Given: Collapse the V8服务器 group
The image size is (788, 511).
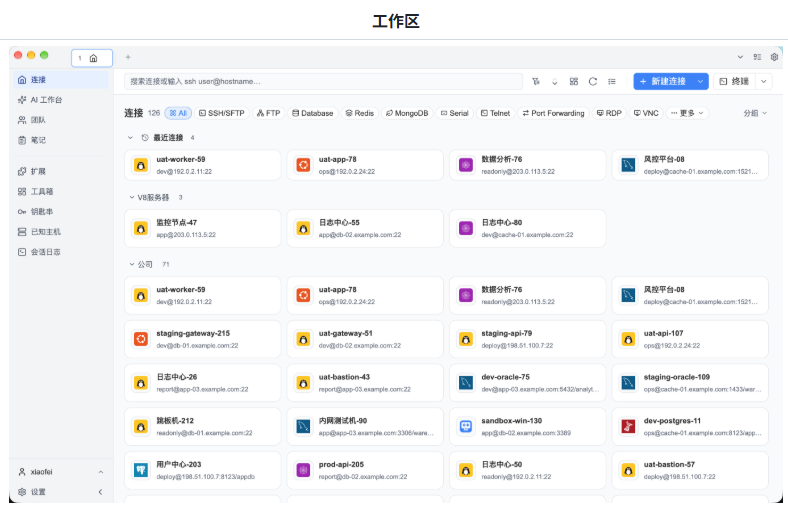Looking at the screenshot, I should point(132,197).
